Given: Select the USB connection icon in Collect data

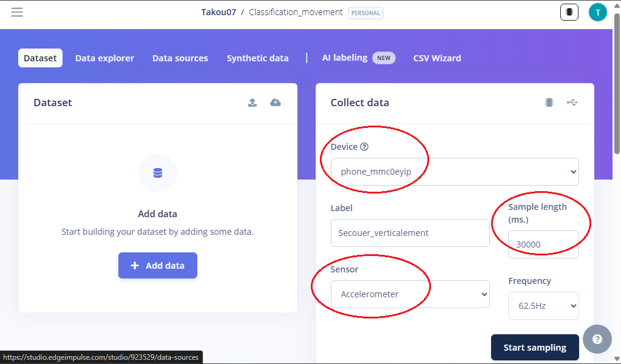Looking at the screenshot, I should [x=572, y=103].
